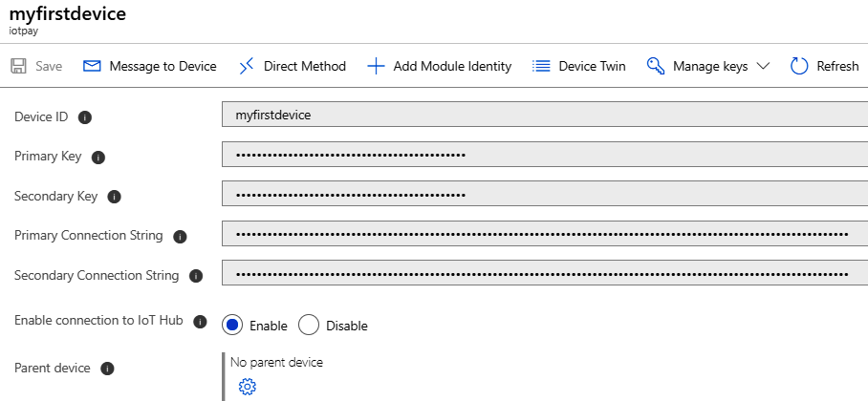Click the Refresh icon
The width and height of the screenshot is (868, 401).
click(799, 66)
